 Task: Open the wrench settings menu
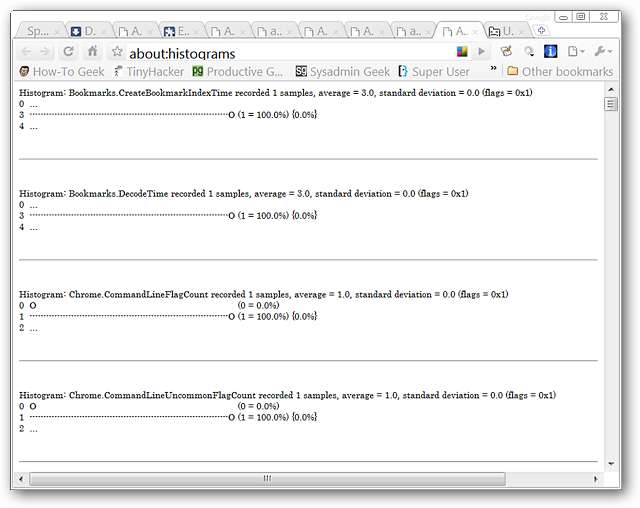tap(603, 51)
